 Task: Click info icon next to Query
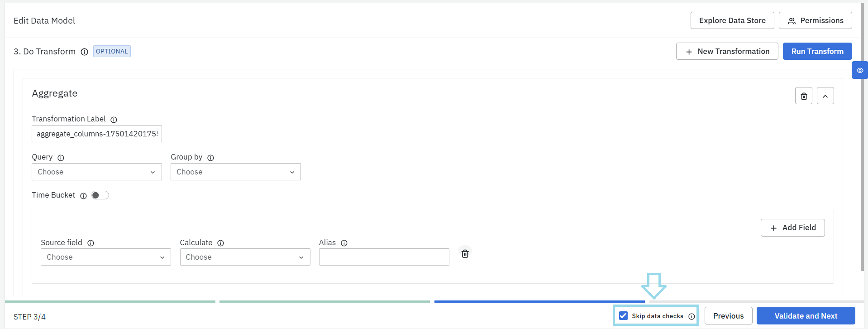pos(61,158)
